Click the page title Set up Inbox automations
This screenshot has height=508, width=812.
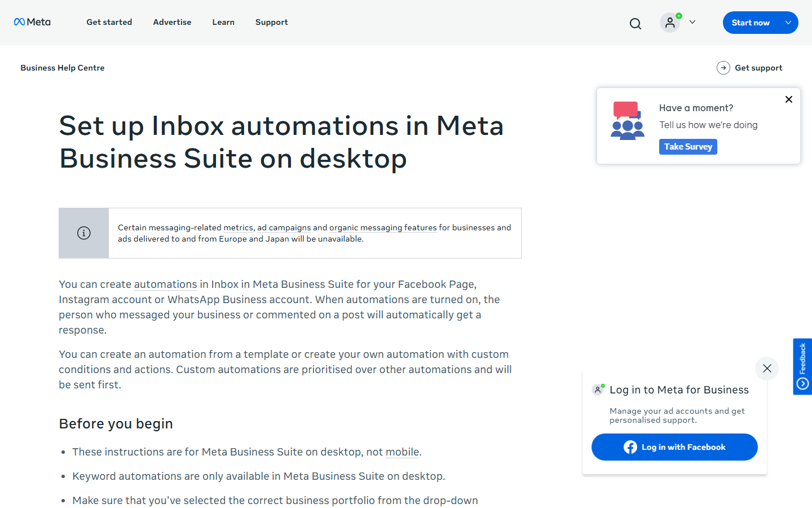point(281,142)
